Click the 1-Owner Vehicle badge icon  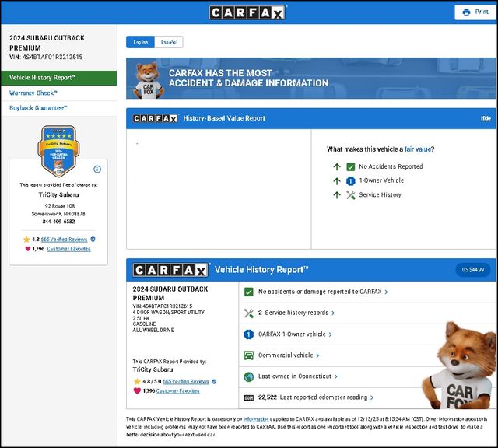(x=350, y=180)
